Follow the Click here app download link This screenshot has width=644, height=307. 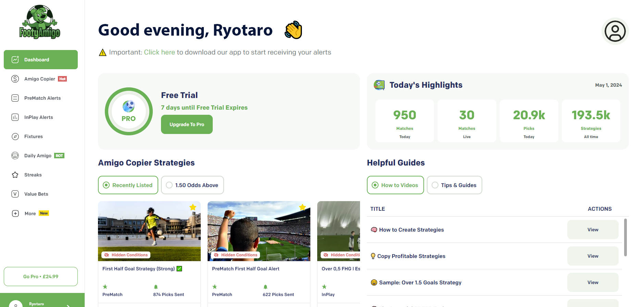159,52
